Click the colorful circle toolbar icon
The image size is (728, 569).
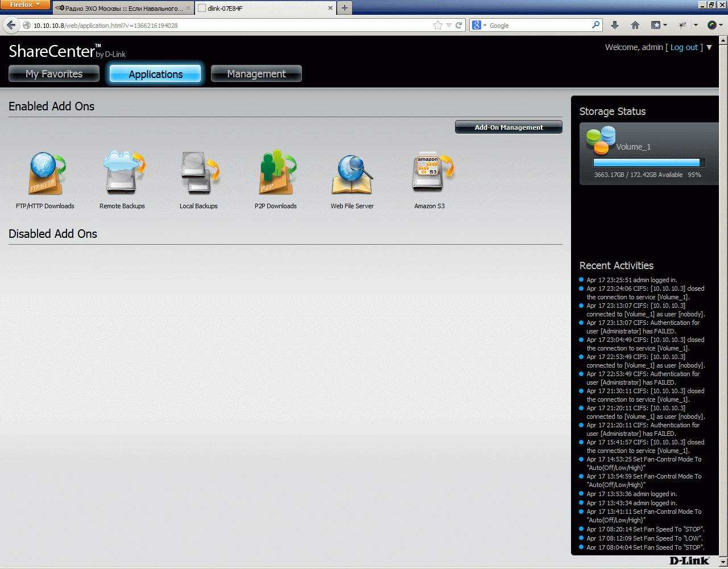[x=712, y=25]
